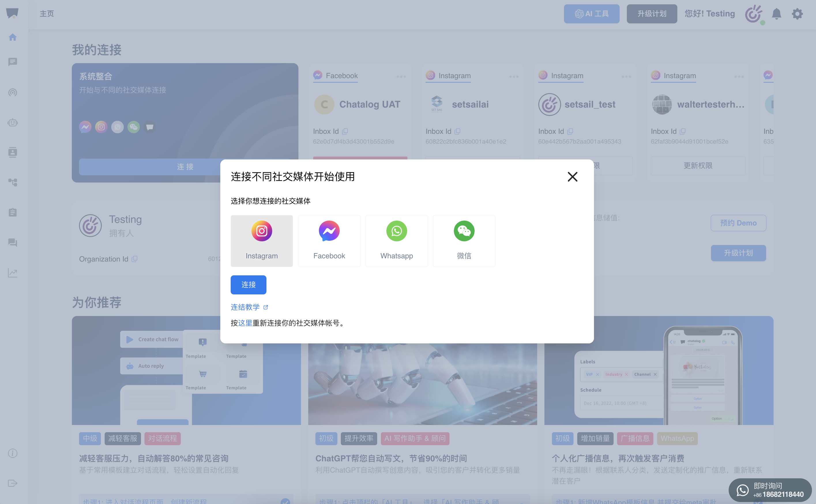Click the chat flow recommendation thumbnail
Viewport: 816px width, 504px height.
186,370
